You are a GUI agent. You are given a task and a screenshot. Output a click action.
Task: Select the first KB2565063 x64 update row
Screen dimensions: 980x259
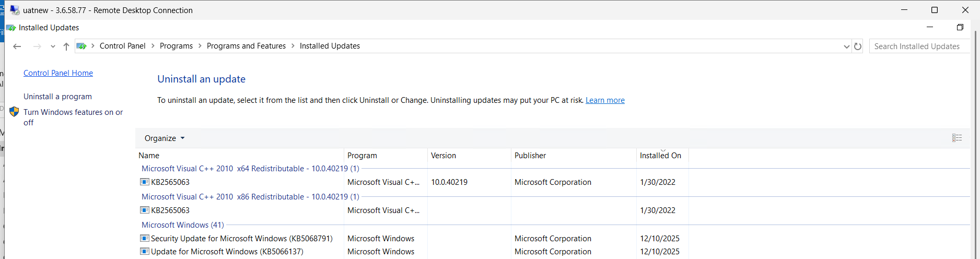click(x=170, y=182)
